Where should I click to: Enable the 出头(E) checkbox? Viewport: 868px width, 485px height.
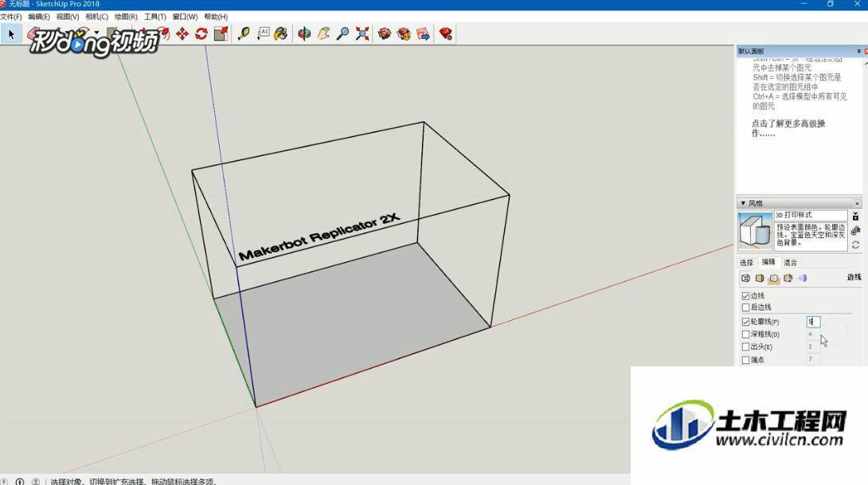pyautogui.click(x=745, y=347)
